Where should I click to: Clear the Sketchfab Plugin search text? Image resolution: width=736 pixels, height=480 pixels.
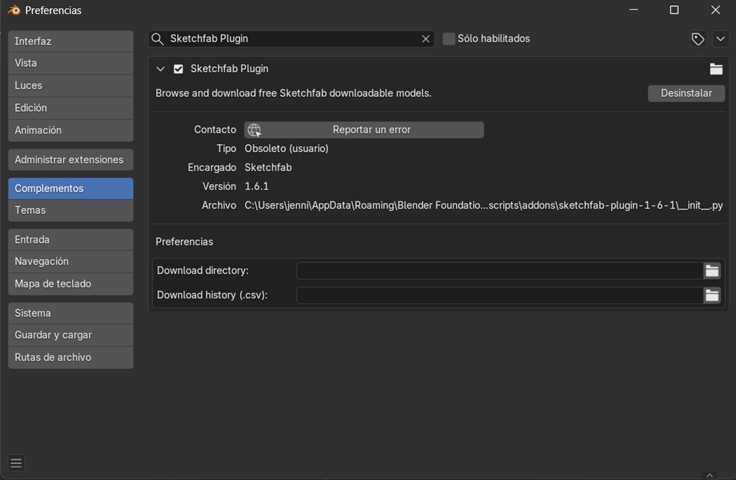426,39
